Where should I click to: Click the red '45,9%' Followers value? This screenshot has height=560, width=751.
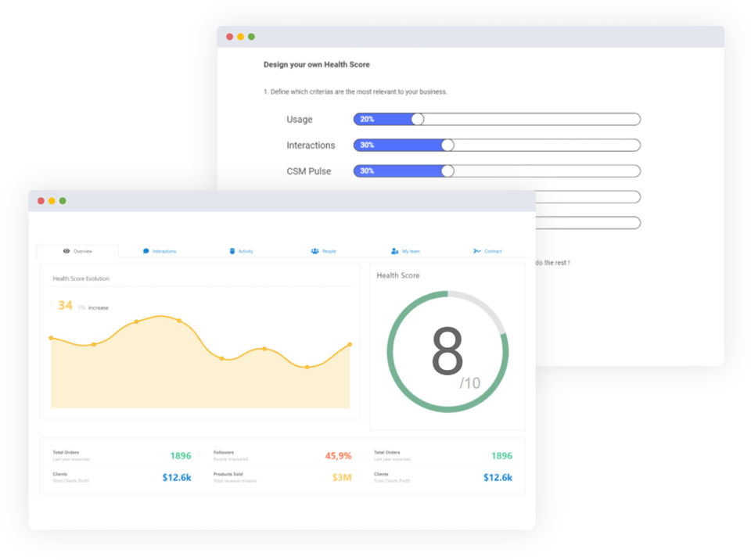[338, 455]
